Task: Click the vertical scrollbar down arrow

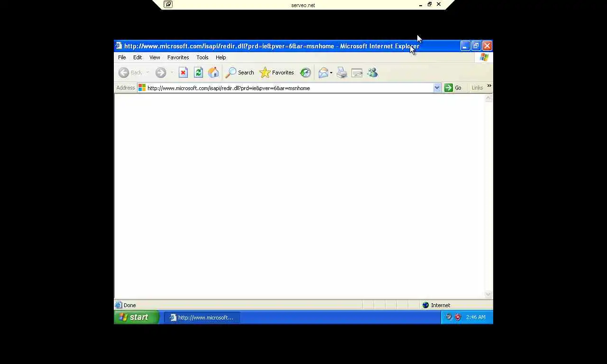Action: click(488, 294)
